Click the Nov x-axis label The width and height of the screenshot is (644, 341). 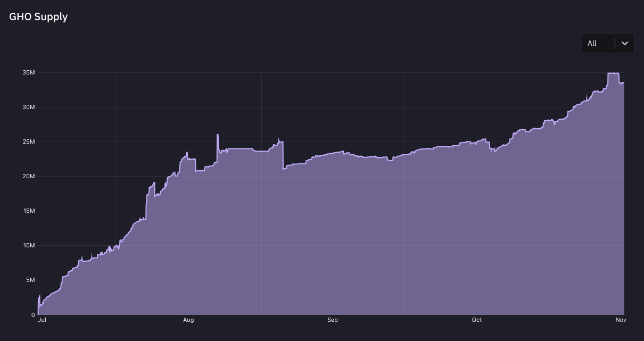(x=621, y=320)
